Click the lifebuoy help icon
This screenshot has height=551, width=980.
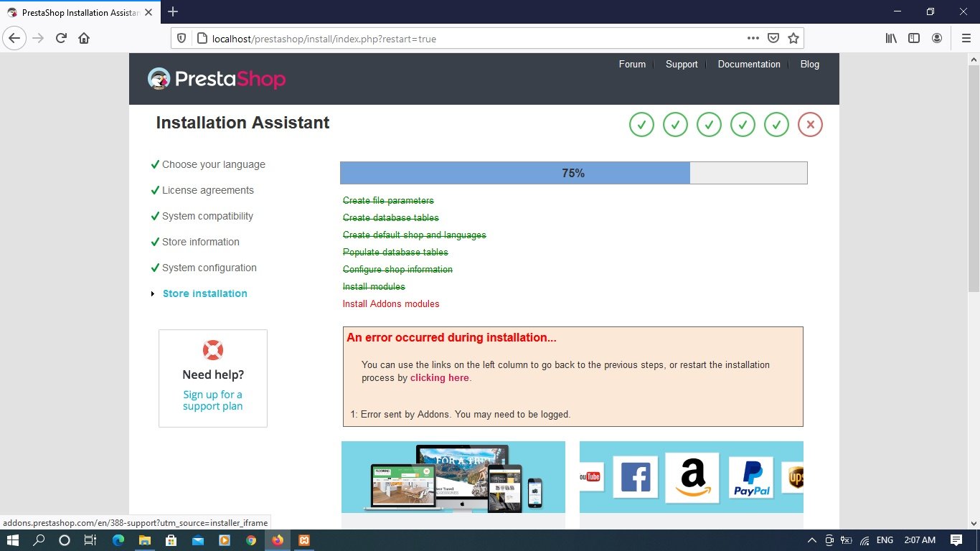point(213,350)
